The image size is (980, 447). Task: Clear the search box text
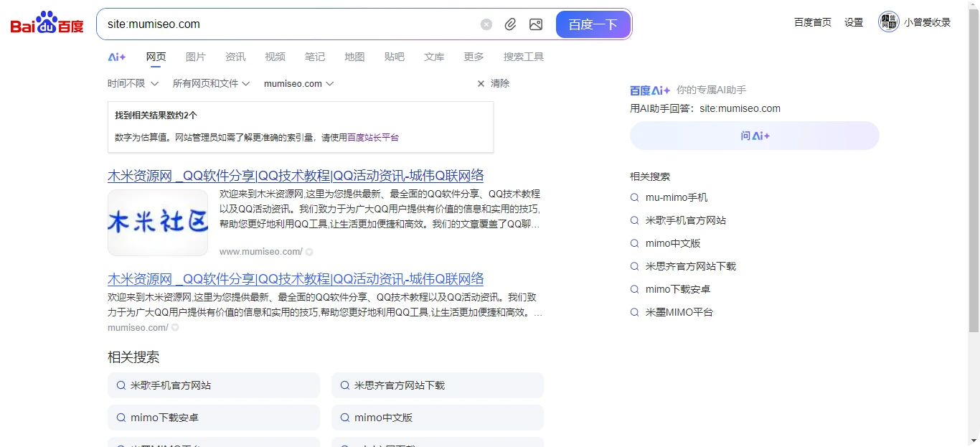click(x=486, y=24)
